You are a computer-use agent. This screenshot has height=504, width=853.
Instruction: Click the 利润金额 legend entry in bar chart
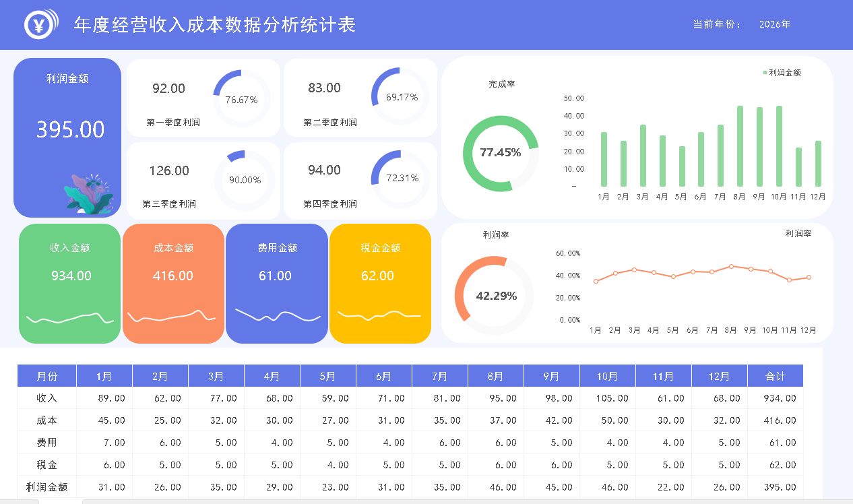click(782, 73)
